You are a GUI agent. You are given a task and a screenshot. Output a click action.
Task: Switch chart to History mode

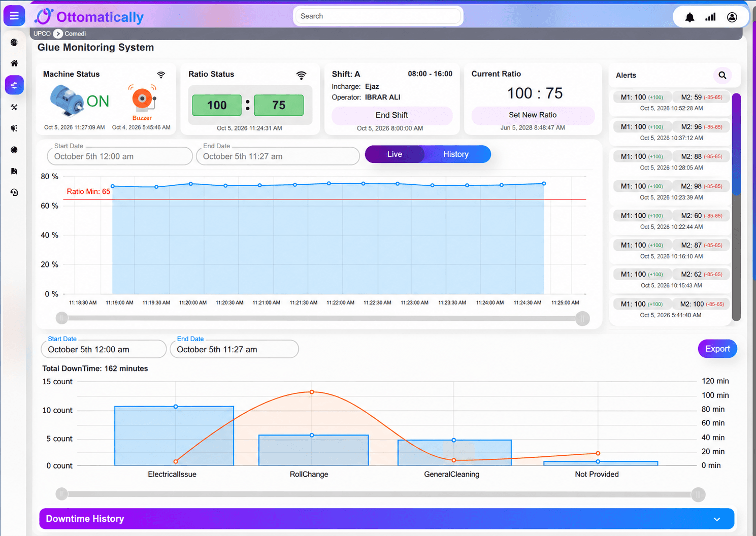[456, 154]
